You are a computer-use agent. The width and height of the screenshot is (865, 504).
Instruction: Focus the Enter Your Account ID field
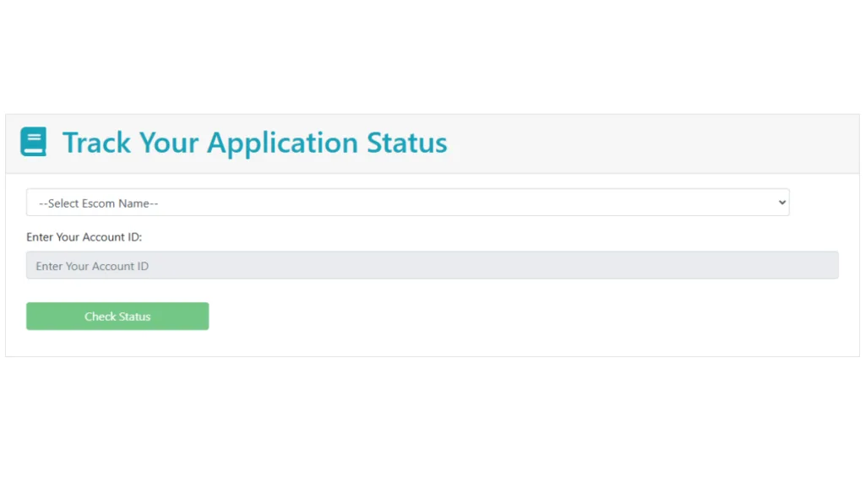(x=432, y=265)
